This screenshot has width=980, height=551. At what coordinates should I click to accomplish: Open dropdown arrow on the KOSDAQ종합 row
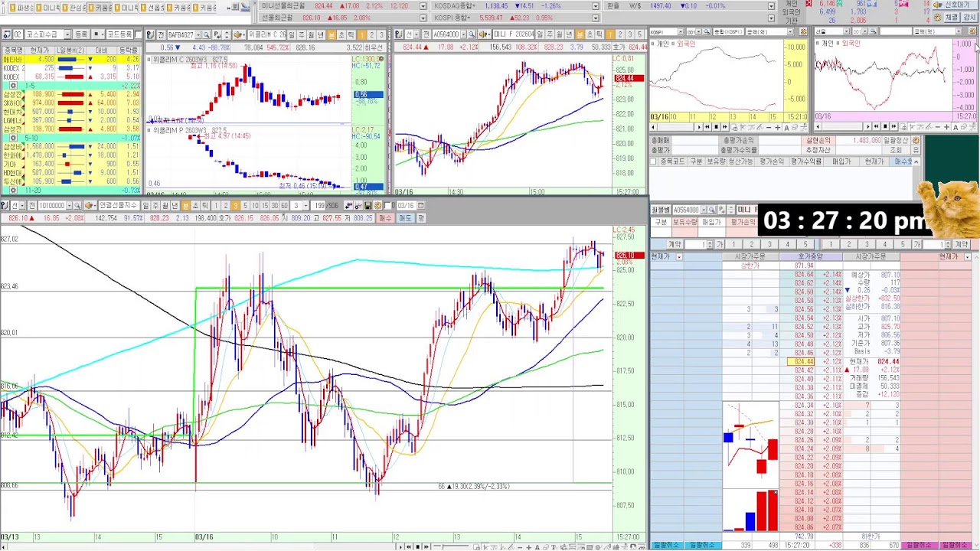(596, 6)
